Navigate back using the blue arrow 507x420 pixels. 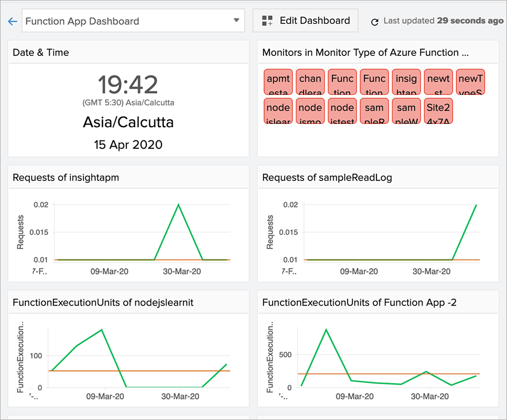(x=12, y=21)
